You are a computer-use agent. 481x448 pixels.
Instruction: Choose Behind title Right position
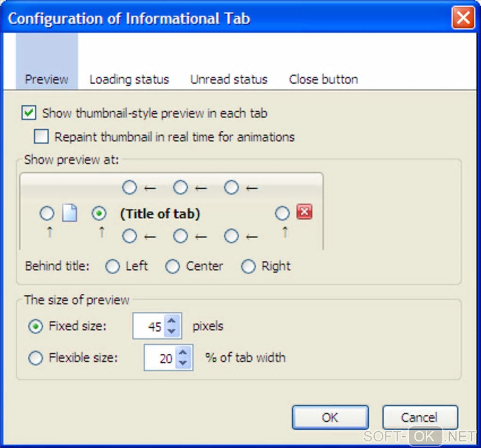[249, 266]
